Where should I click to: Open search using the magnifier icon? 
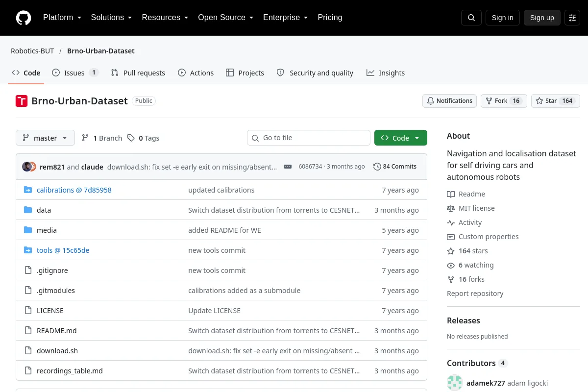(471, 18)
